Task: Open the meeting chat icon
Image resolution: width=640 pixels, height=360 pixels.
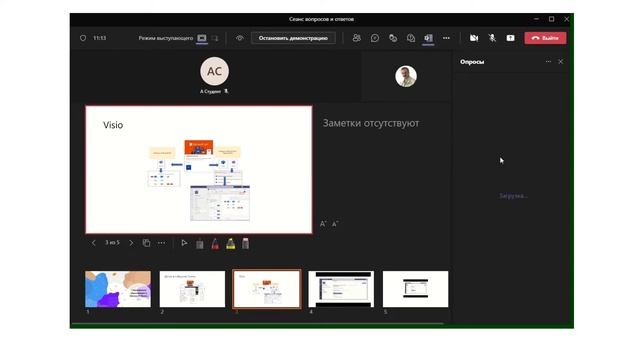Action: [375, 38]
